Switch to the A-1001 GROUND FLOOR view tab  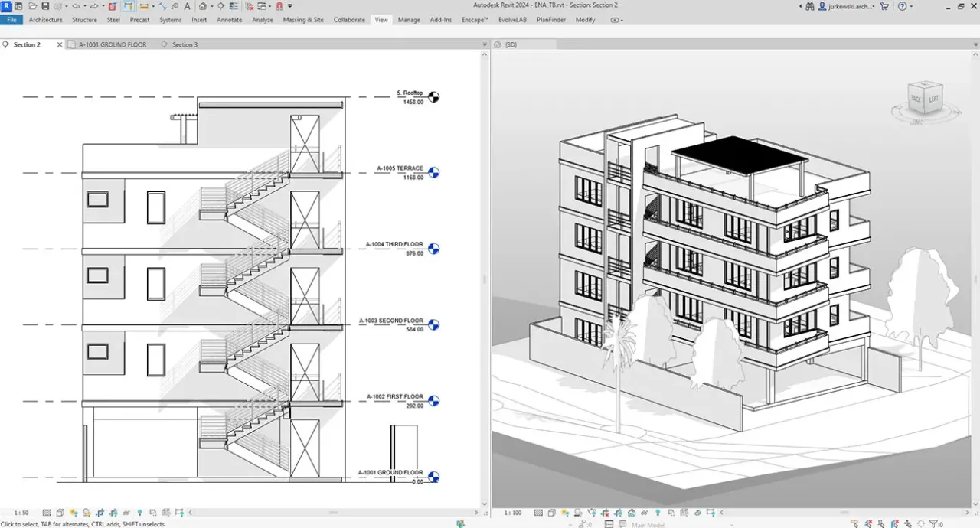tap(113, 45)
